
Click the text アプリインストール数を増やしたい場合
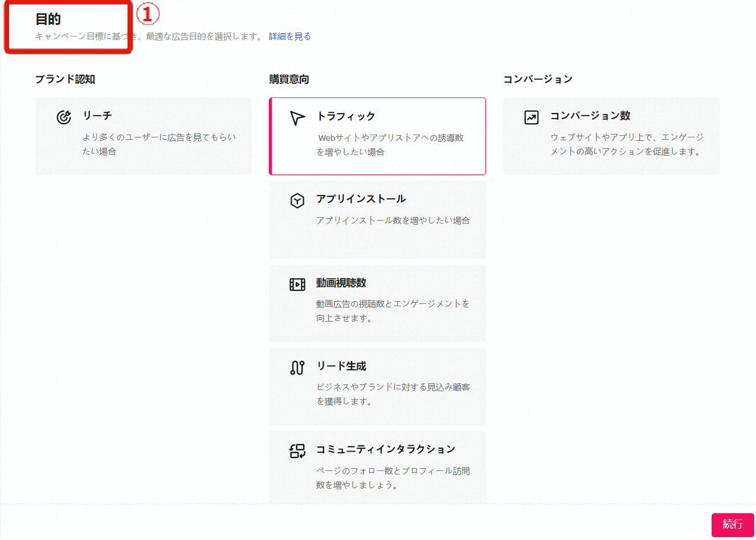(x=393, y=220)
